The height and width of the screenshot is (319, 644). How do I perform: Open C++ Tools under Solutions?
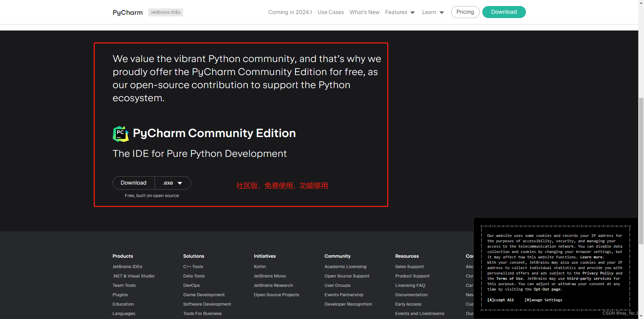coord(193,267)
